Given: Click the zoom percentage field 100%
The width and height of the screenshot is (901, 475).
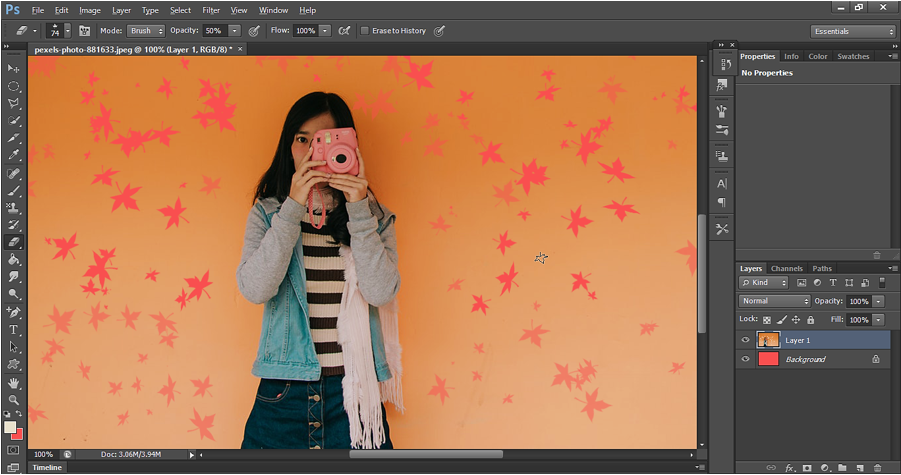Looking at the screenshot, I should tap(44, 454).
